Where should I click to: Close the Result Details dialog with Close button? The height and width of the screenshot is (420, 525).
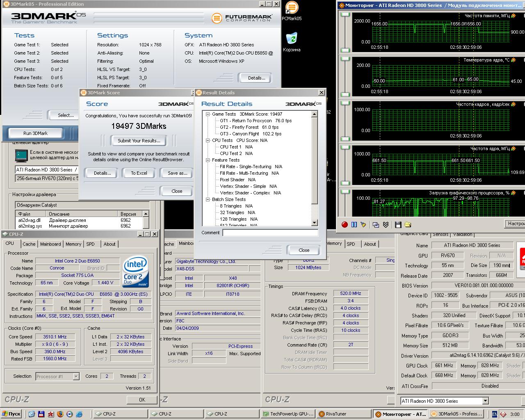[304, 250]
